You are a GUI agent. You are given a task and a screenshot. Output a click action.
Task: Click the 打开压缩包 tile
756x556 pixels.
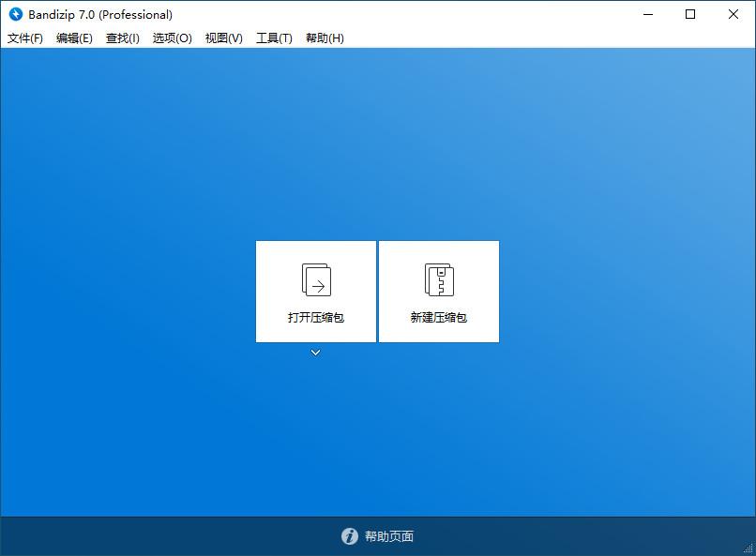pyautogui.click(x=316, y=291)
